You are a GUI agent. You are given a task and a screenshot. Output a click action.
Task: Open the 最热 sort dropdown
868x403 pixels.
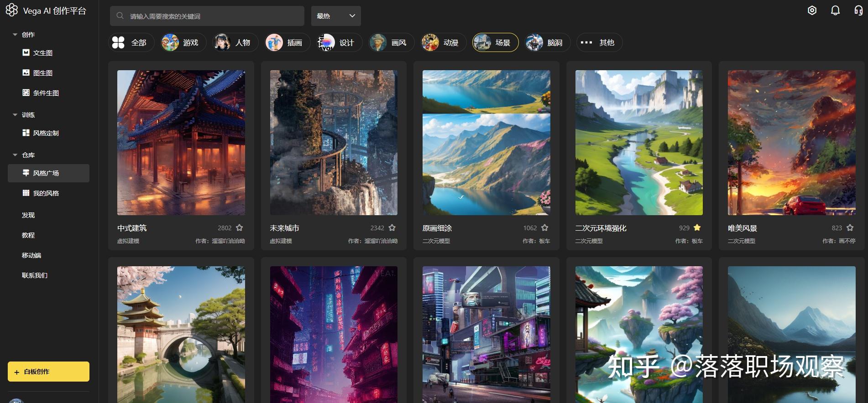click(x=336, y=16)
